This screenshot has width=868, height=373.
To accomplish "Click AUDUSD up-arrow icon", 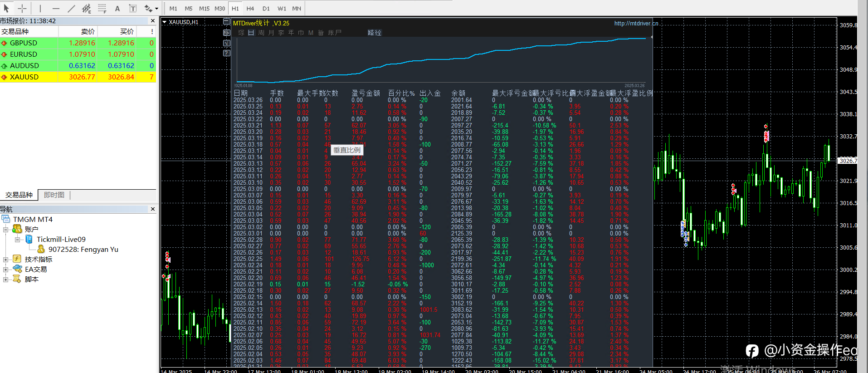I will tap(4, 66).
